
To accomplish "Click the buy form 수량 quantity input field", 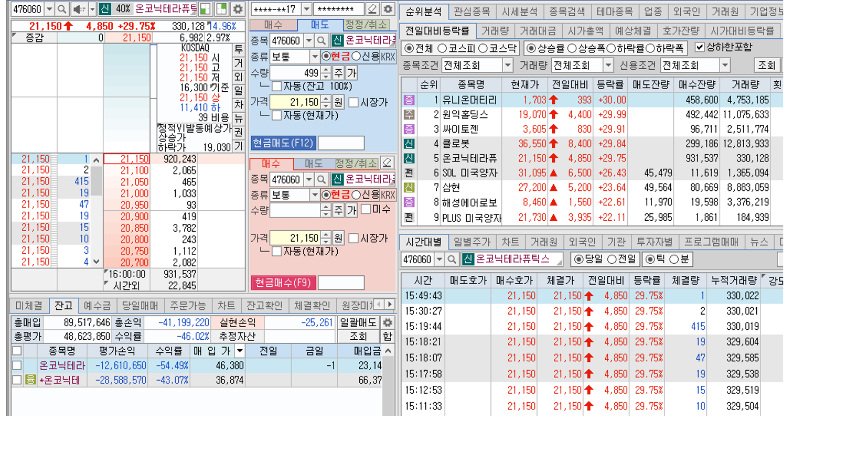I will (295, 210).
